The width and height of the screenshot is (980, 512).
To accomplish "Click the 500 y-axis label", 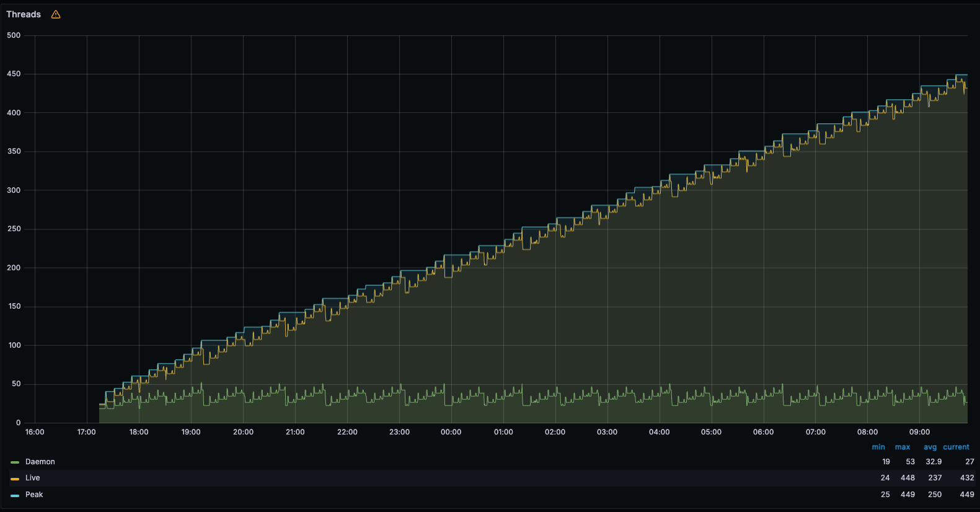I will 14,35.
